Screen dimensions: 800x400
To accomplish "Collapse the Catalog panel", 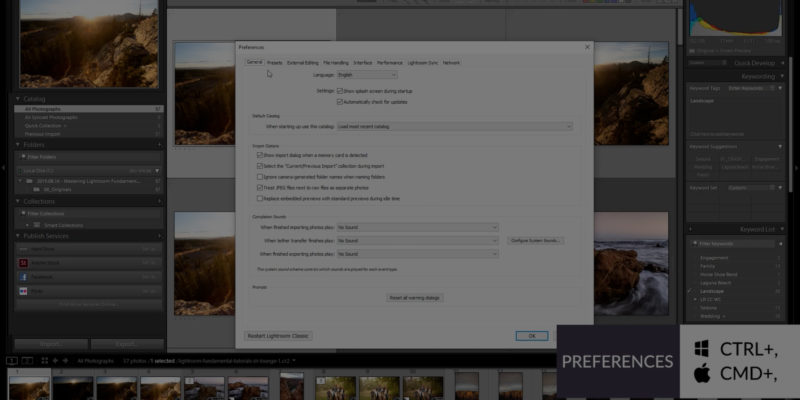I will [x=18, y=99].
